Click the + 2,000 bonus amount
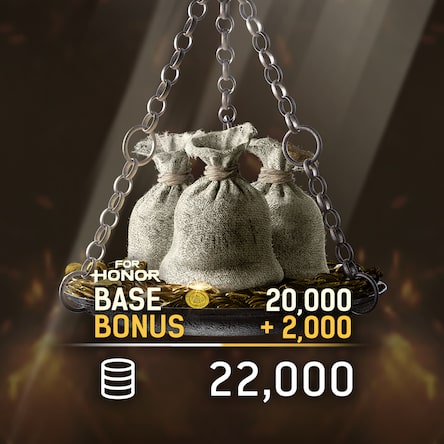This screenshot has width=444, height=444. coord(306,326)
